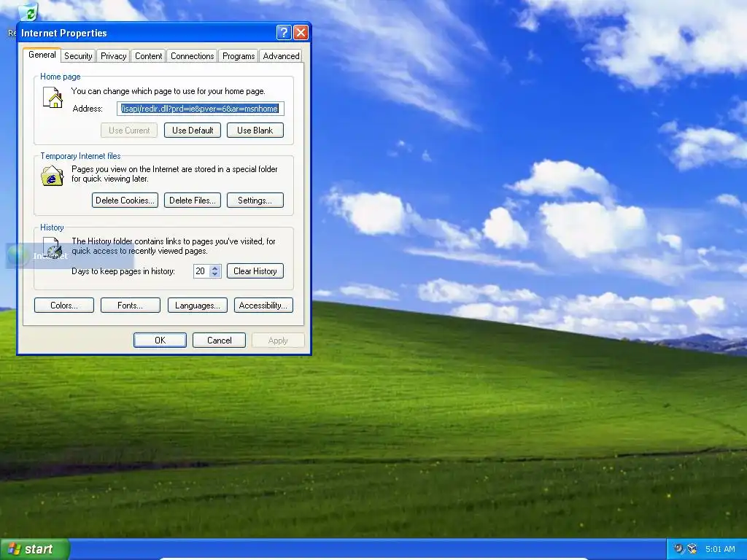Click Clear History button
This screenshot has width=747, height=560.
255,271
